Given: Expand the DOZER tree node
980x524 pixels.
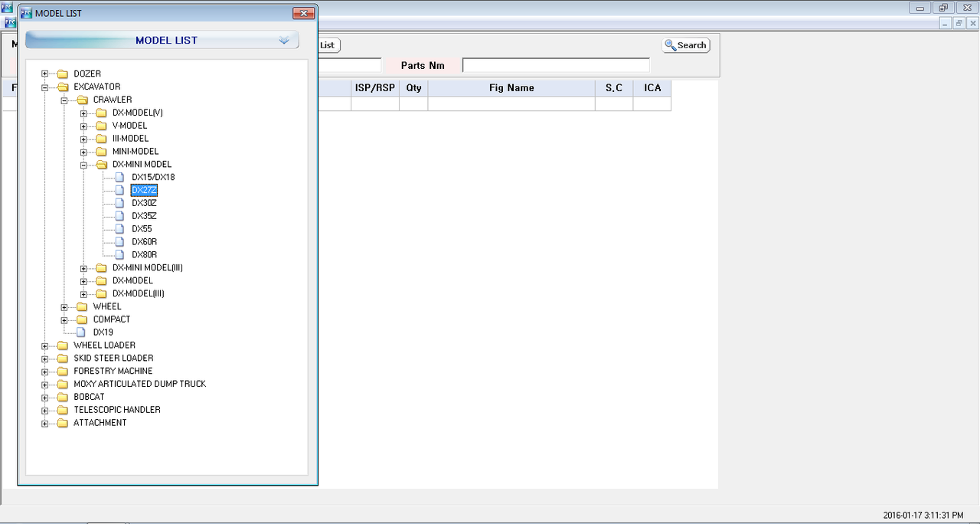Looking at the screenshot, I should coord(44,74).
